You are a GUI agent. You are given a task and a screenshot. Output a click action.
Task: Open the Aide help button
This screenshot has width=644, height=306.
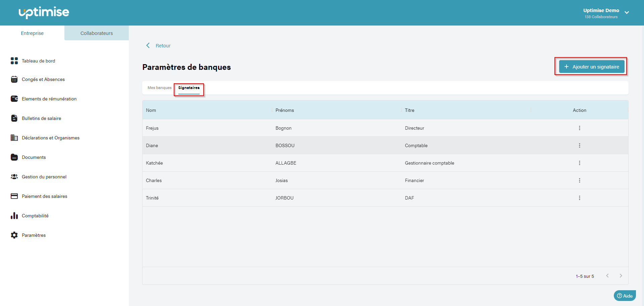tap(625, 296)
